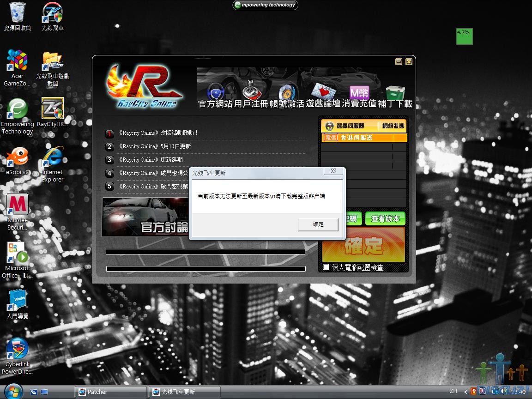This screenshot has width=532, height=399.
Task: Switch to the 光线飞车更新 taskbar item
Action: (x=185, y=392)
